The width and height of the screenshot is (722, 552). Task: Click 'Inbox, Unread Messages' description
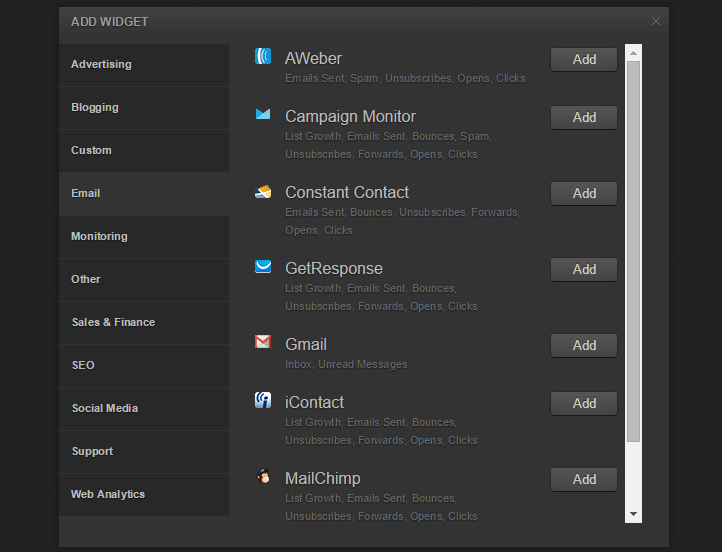click(346, 365)
